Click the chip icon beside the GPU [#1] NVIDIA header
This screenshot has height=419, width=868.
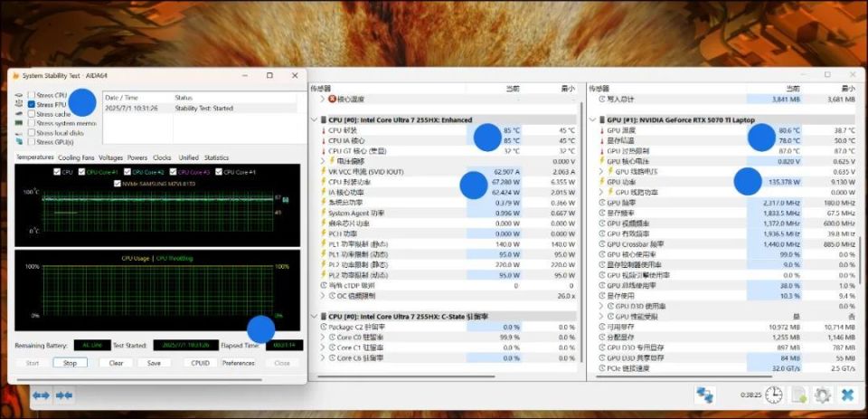[602, 119]
